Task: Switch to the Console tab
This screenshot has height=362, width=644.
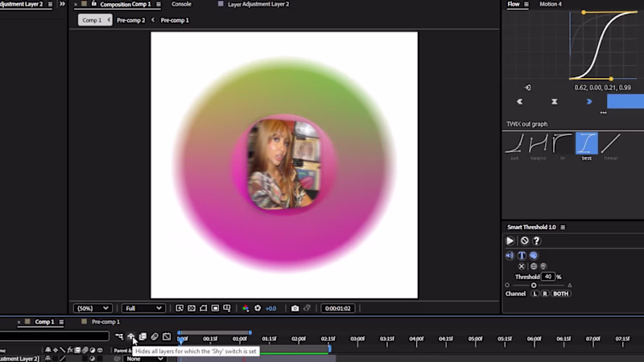Action: (x=181, y=4)
